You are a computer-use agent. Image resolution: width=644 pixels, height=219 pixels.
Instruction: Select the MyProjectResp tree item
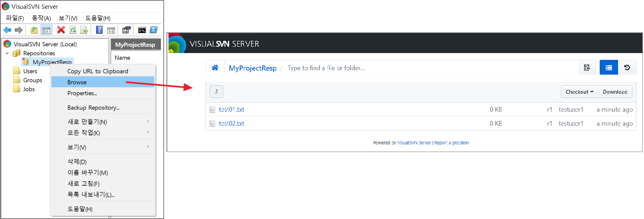tap(52, 62)
